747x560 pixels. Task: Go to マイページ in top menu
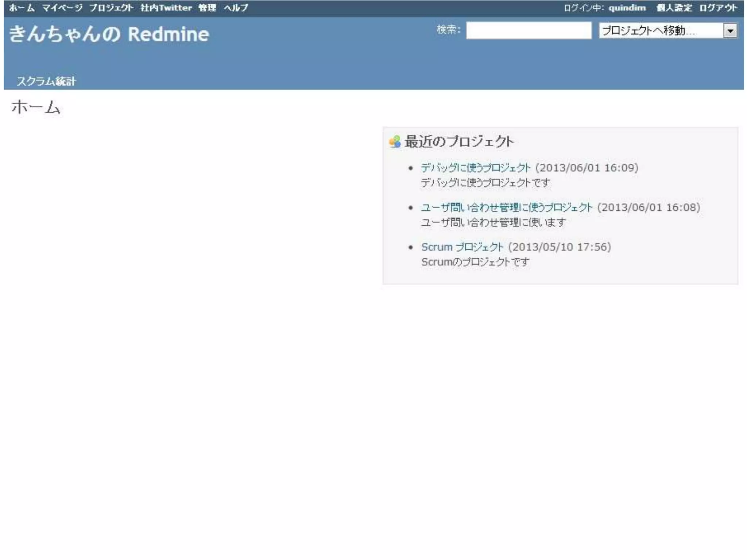pyautogui.click(x=62, y=8)
